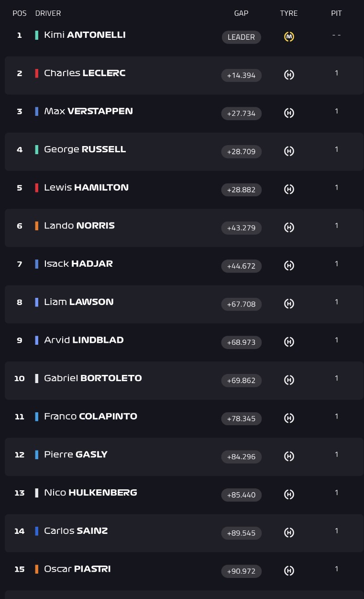Open Carlos SAINZ driver row
The width and height of the screenshot is (364, 599).
(x=184, y=533)
